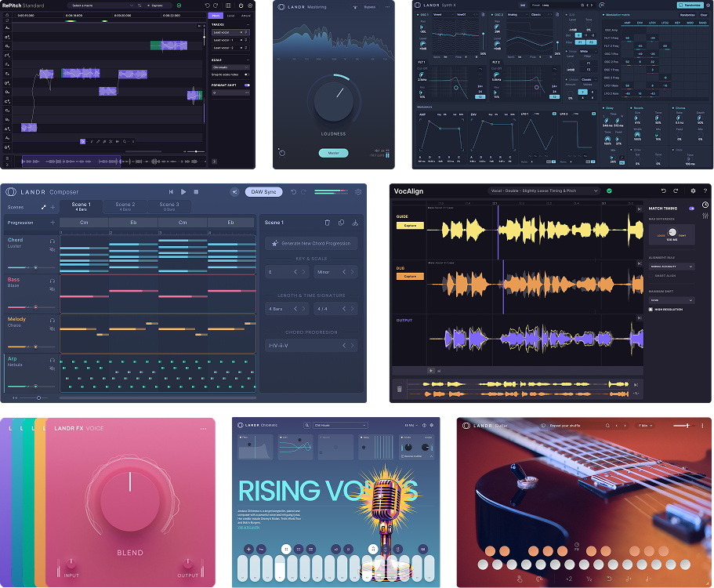This screenshot has width=714, height=588.
Task: Add a new scene in Composer
Action: coord(53,207)
